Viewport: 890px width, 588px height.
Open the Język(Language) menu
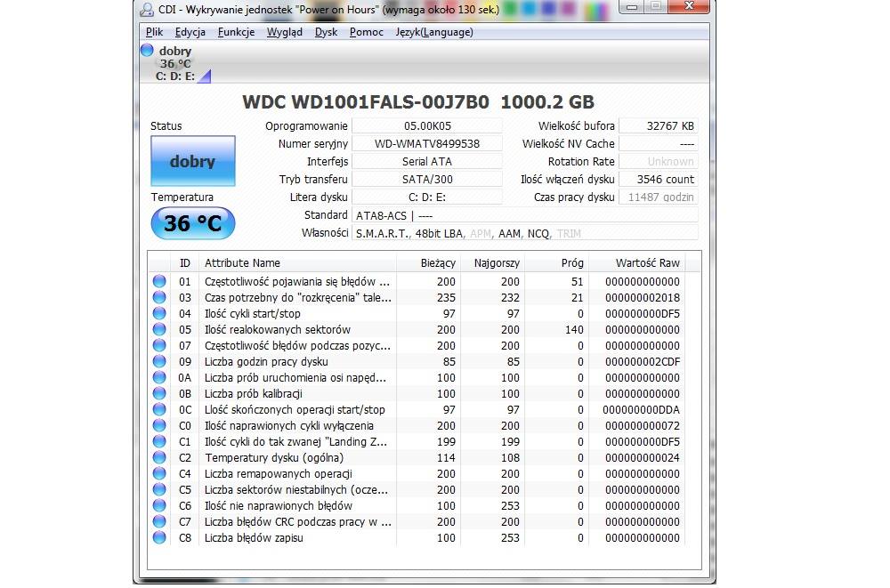pos(434,32)
